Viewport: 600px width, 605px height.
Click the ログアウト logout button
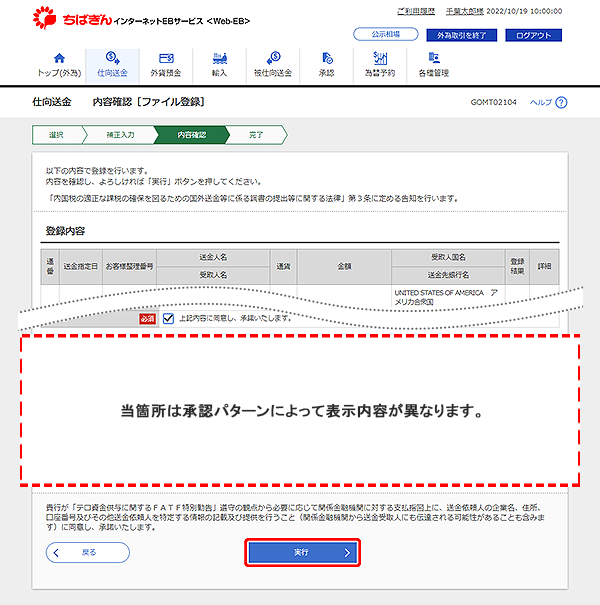pos(533,34)
